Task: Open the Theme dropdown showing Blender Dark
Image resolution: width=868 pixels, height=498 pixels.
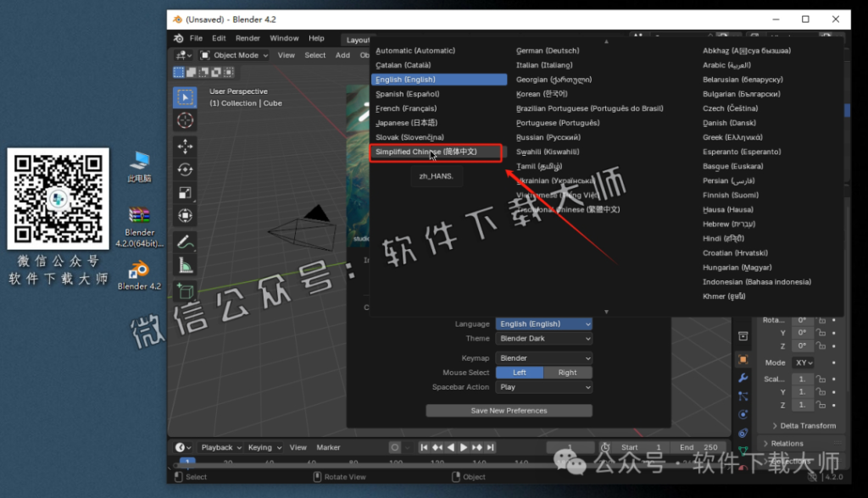Action: tap(543, 338)
